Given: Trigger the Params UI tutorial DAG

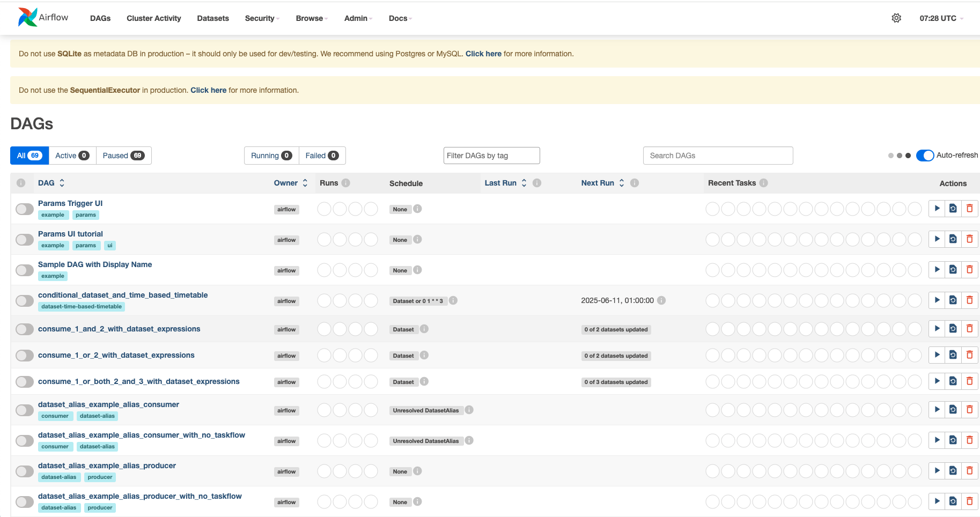Looking at the screenshot, I should click(x=937, y=239).
